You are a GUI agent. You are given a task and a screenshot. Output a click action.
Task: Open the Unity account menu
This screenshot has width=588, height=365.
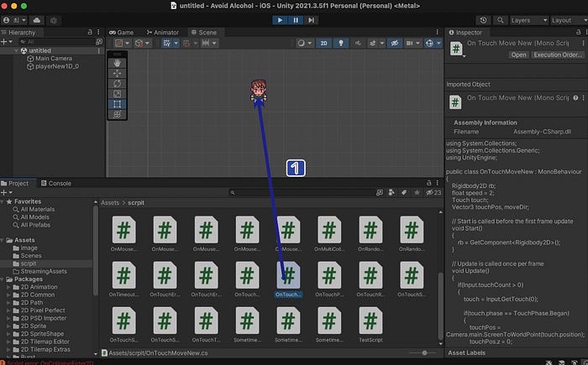(14, 20)
